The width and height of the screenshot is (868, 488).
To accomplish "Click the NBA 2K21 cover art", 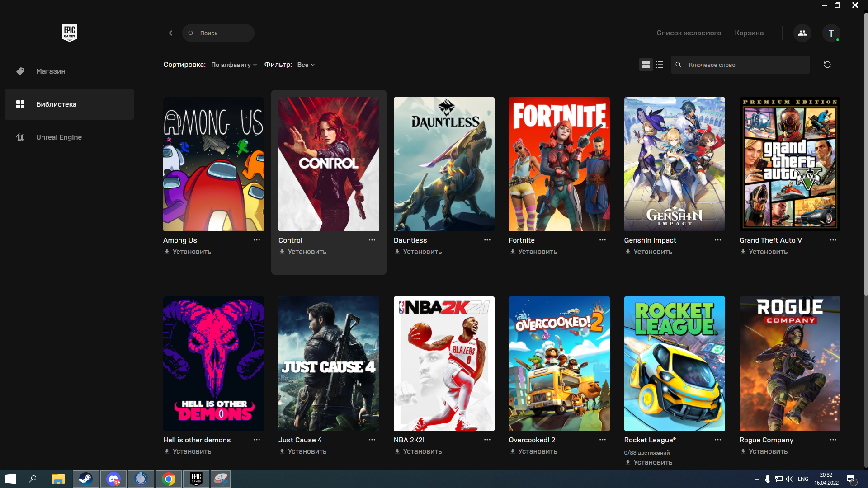I will click(444, 364).
